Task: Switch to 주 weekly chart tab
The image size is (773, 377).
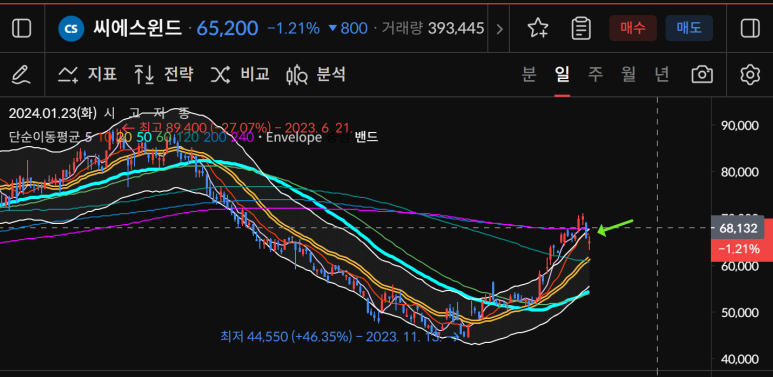Action: (595, 75)
